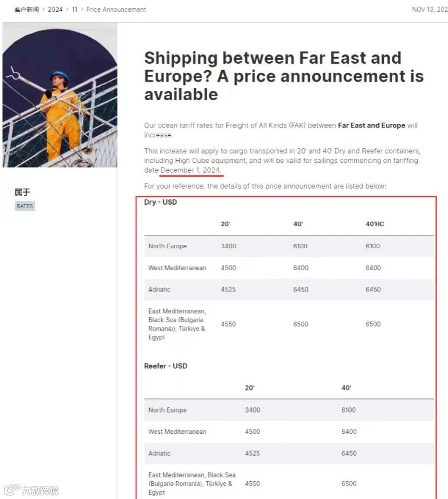Click the article headline about Far East and Europe
The image size is (448, 499).
point(284,76)
